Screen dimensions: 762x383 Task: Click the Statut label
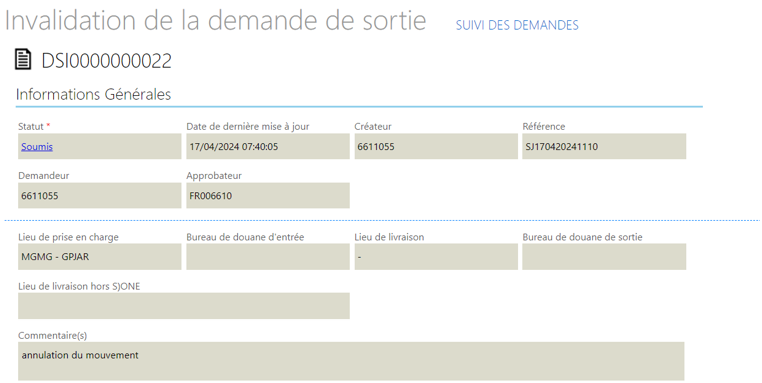tap(31, 126)
